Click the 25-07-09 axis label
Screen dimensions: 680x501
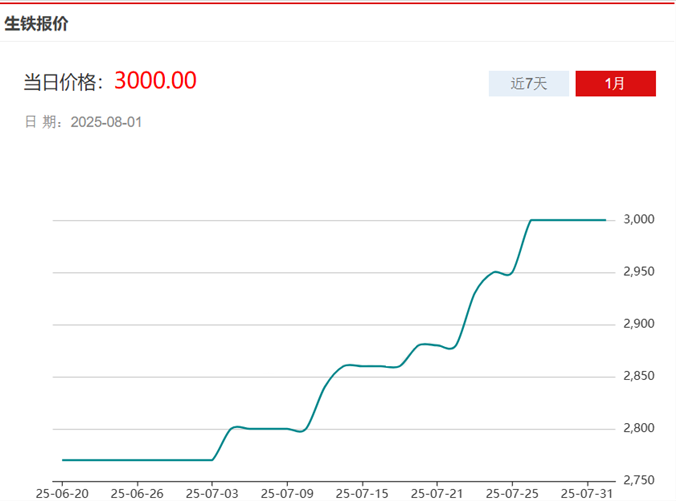(x=287, y=494)
